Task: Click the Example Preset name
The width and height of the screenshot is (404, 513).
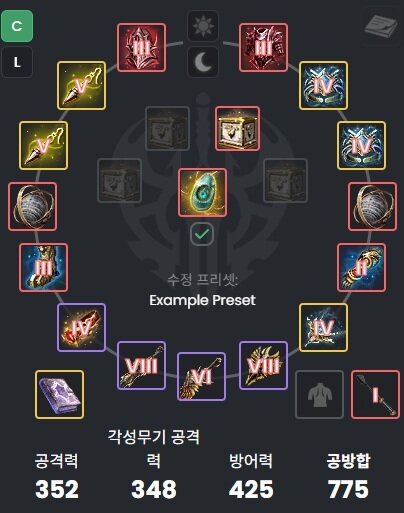Action: click(202, 300)
